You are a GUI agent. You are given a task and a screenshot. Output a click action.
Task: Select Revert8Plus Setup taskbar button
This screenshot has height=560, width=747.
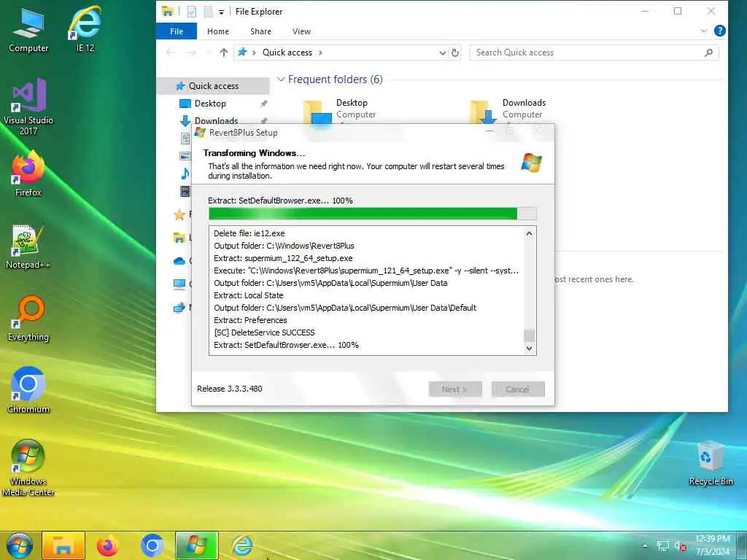pos(197,545)
